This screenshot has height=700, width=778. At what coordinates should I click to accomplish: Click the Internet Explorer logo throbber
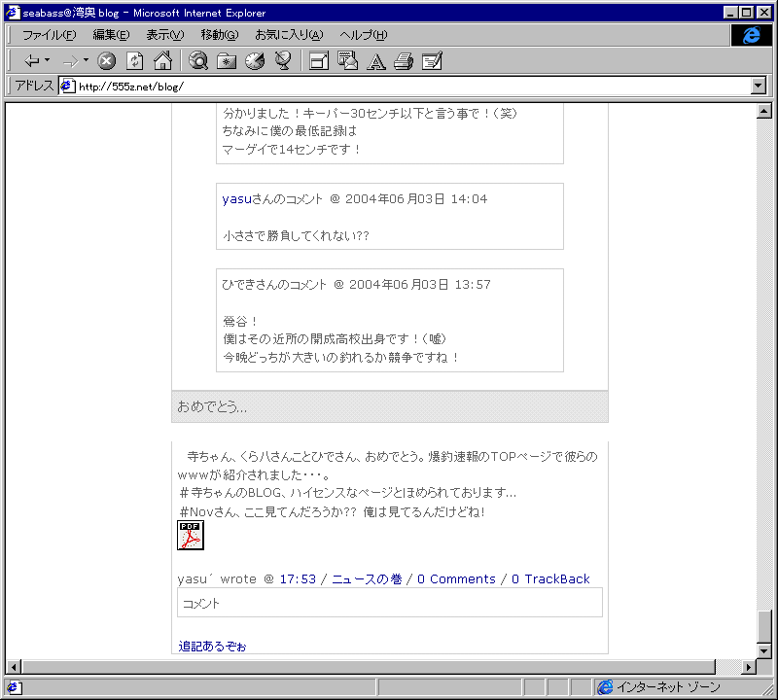pyautogui.click(x=751, y=35)
